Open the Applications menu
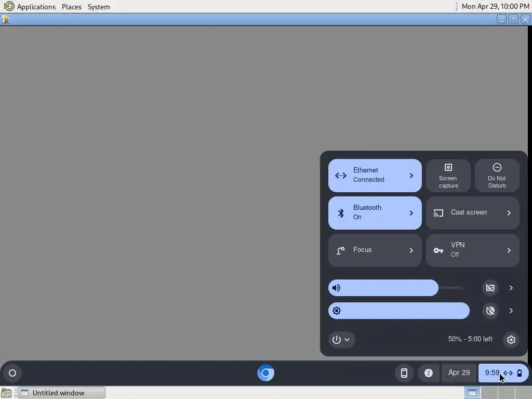532x399 pixels. click(36, 7)
